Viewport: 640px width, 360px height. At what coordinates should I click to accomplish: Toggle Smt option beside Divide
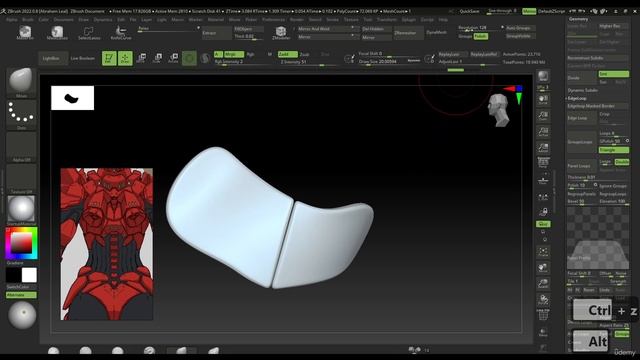coord(613,74)
